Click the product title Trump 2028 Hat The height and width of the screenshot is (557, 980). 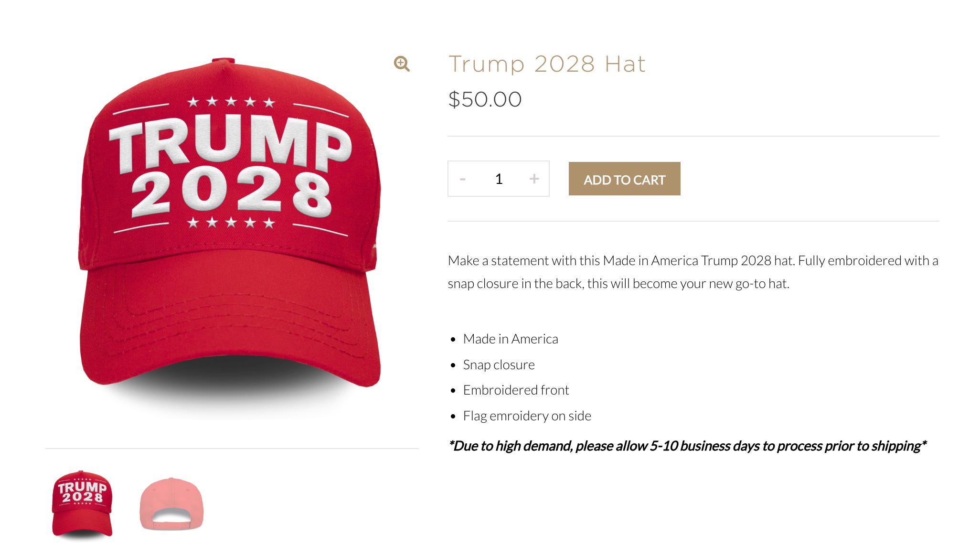(x=547, y=64)
